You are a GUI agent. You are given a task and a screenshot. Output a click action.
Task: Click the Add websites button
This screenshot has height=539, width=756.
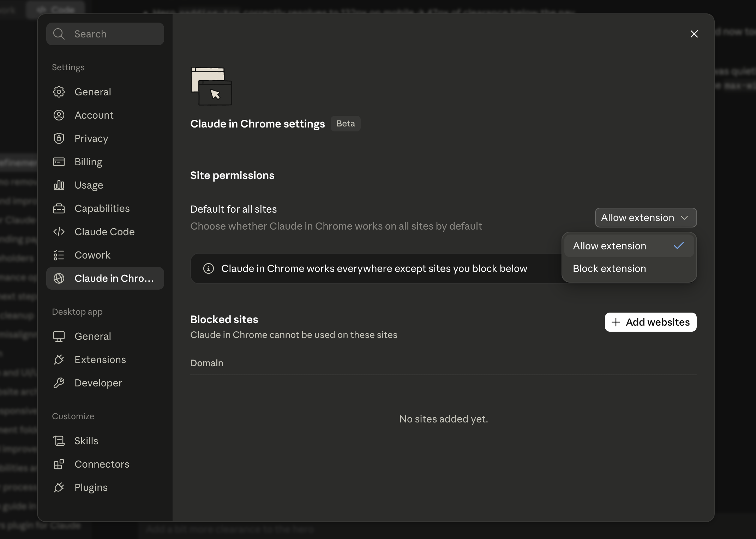pos(651,322)
